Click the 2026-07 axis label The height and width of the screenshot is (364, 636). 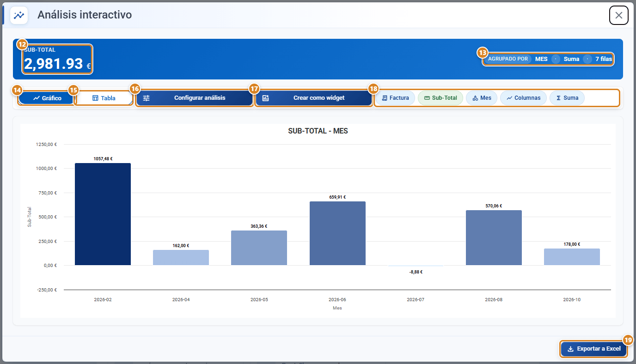point(416,300)
